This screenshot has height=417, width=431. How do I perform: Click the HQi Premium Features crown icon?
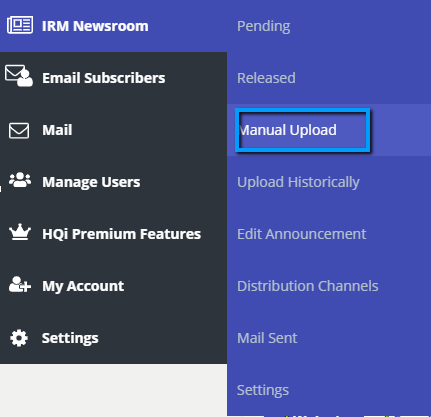pos(20,232)
